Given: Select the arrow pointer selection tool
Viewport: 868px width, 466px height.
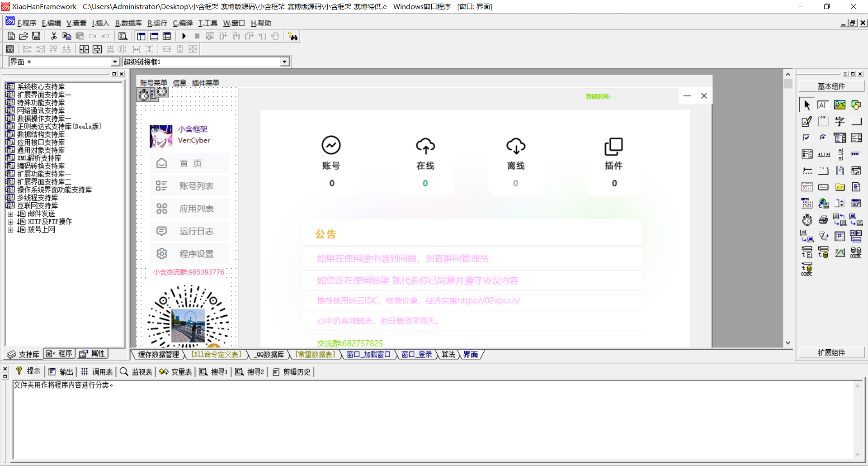Looking at the screenshot, I should click(807, 105).
